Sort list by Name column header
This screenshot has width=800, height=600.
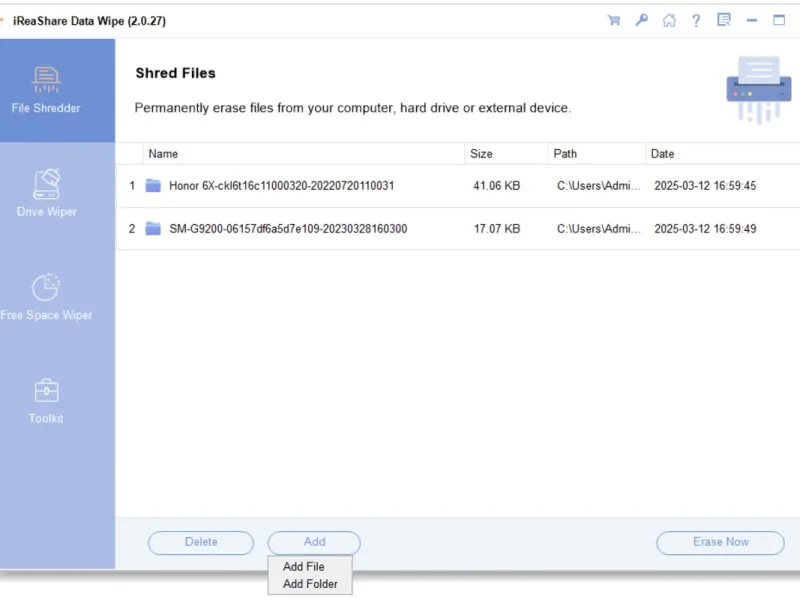pos(304,154)
